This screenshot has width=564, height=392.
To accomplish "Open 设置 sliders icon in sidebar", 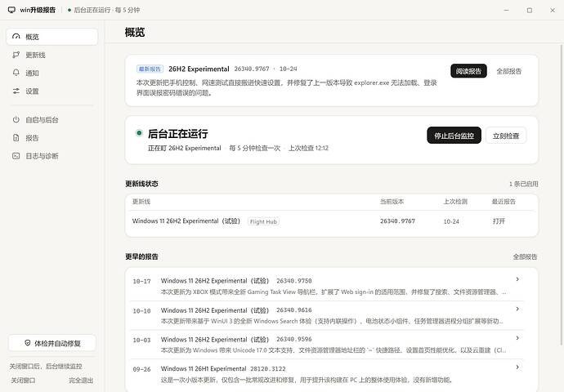I will [x=16, y=91].
